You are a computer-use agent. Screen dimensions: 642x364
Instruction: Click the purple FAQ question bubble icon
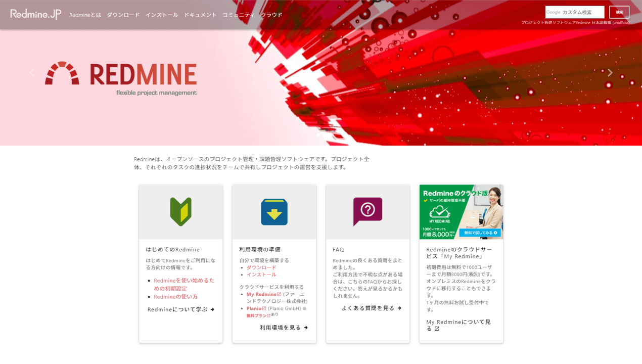pos(368,211)
